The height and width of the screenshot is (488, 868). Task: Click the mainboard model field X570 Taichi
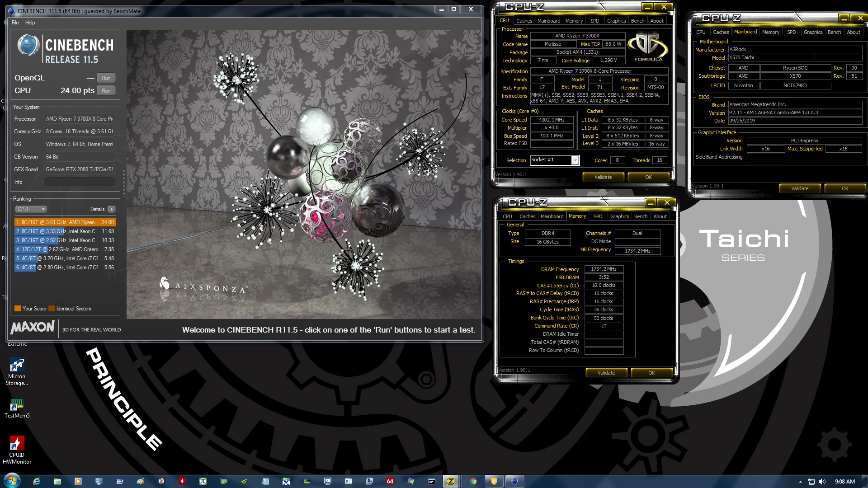[771, 58]
